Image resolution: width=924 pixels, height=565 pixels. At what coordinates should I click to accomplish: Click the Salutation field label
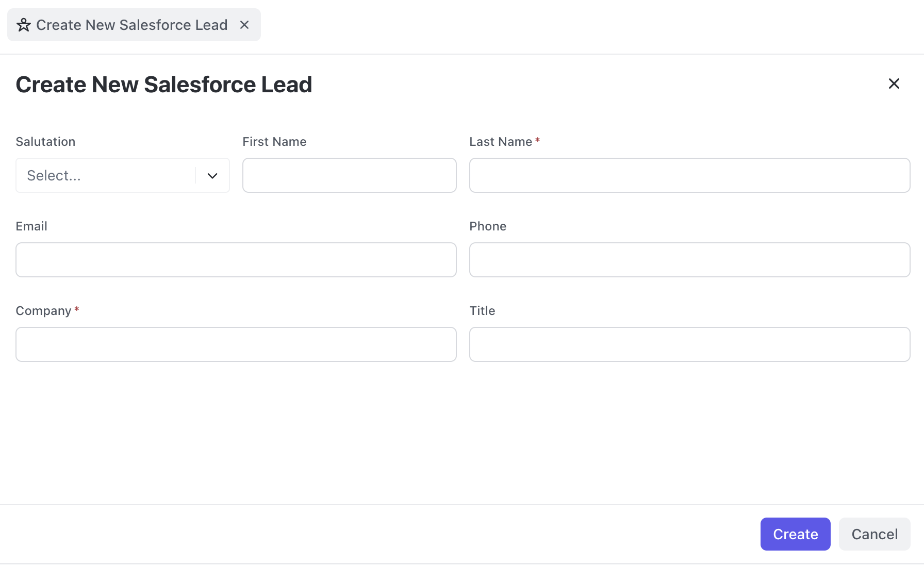tap(45, 142)
